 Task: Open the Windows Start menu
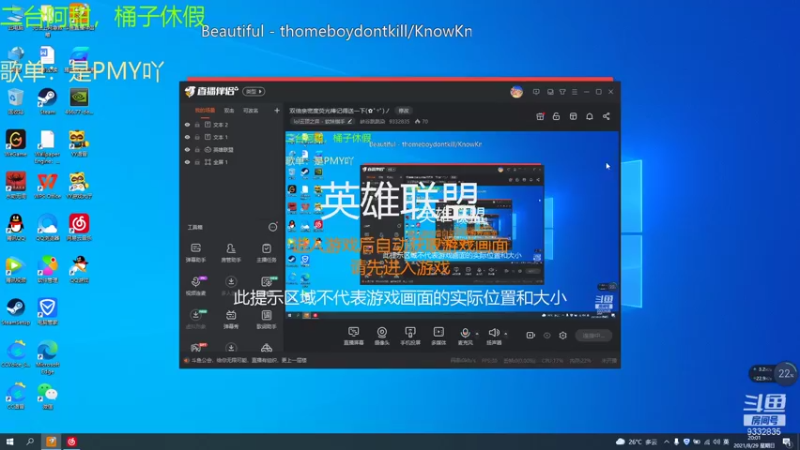10,441
